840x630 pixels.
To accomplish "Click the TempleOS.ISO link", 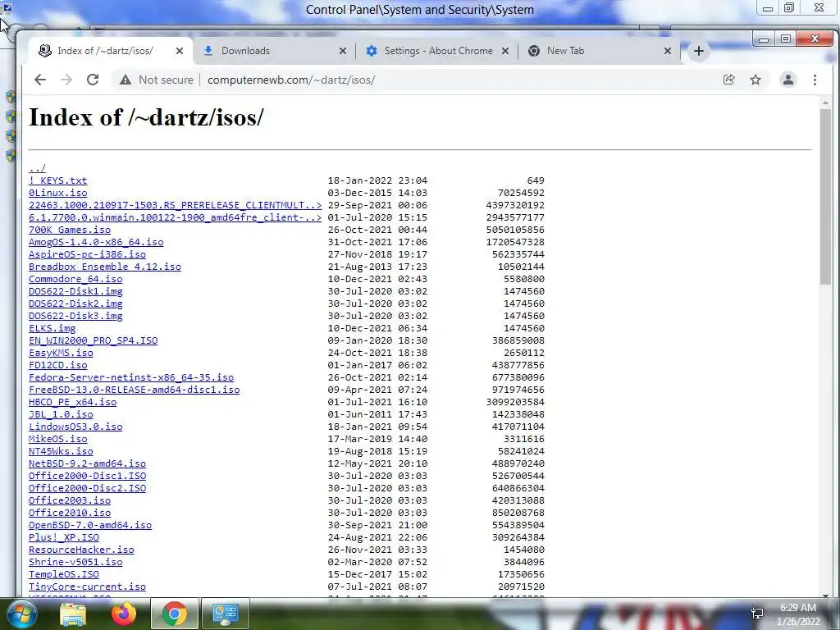I will coord(64,575).
